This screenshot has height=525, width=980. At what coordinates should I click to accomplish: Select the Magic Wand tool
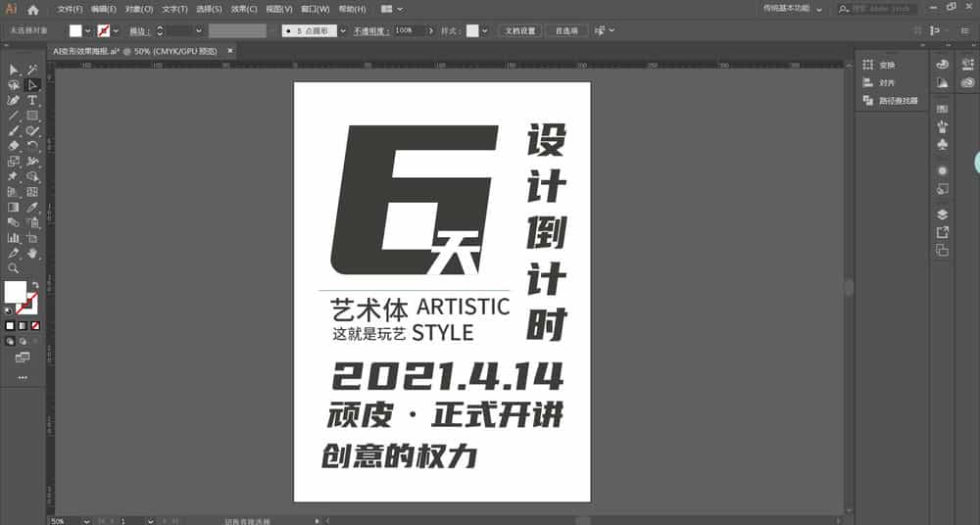click(x=32, y=70)
